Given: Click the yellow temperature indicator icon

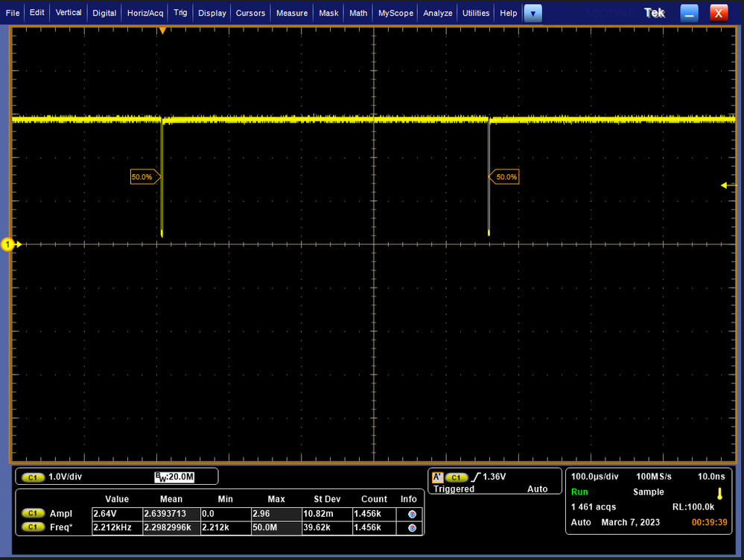Looking at the screenshot, I should tap(719, 493).
